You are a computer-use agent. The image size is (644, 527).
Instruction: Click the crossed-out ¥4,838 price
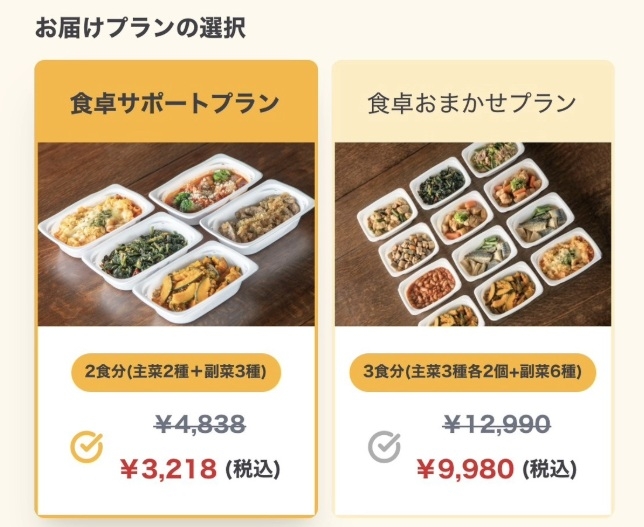click(x=201, y=424)
